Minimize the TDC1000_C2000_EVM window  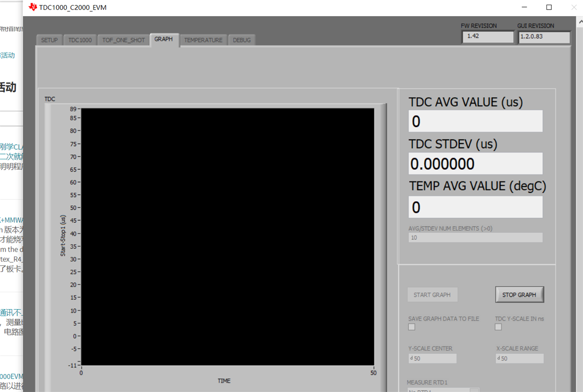coord(524,7)
